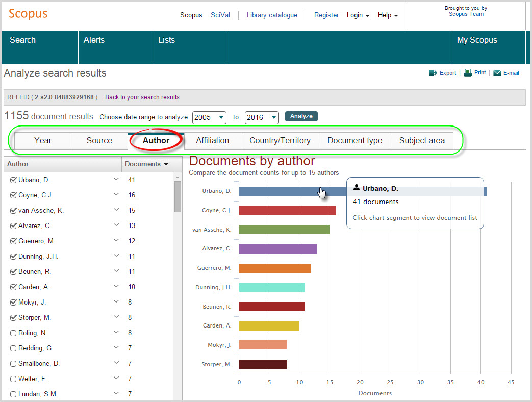The width and height of the screenshot is (532, 402).
Task: Open the Lists navigation menu
Action: click(x=190, y=47)
